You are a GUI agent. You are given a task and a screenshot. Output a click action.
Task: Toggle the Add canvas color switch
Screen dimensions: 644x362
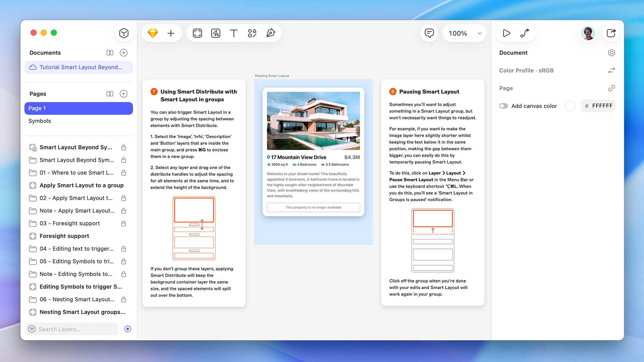[503, 106]
